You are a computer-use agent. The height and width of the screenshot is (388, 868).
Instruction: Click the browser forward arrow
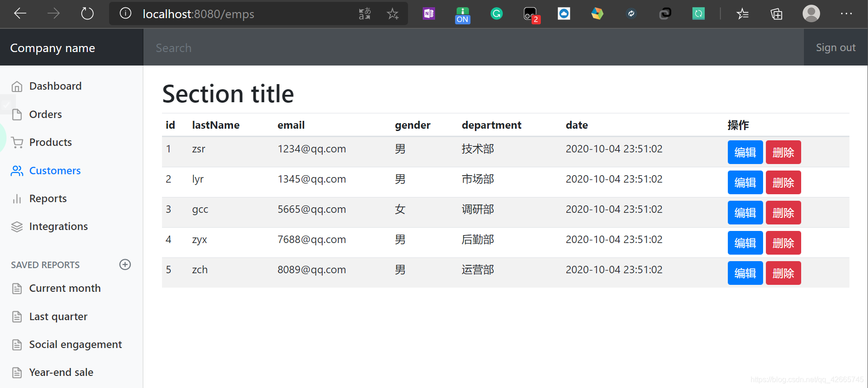(54, 13)
